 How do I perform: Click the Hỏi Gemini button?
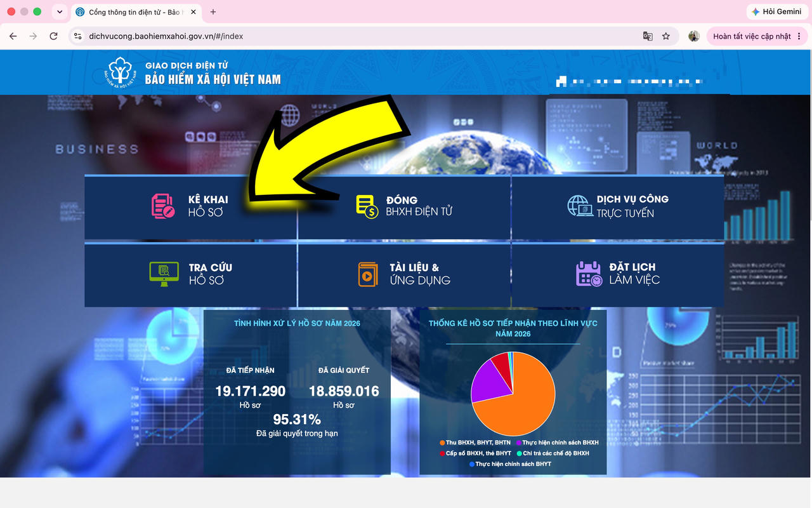pos(776,11)
